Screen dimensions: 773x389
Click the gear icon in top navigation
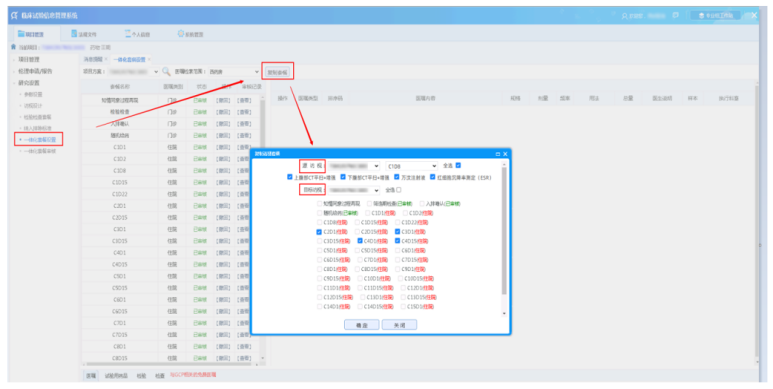[180, 34]
